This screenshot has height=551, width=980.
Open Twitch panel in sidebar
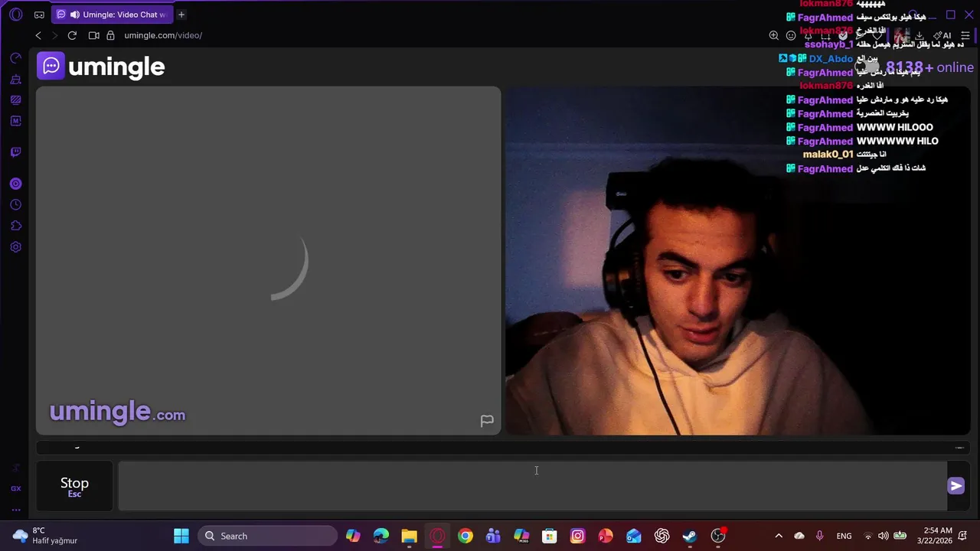(15, 152)
